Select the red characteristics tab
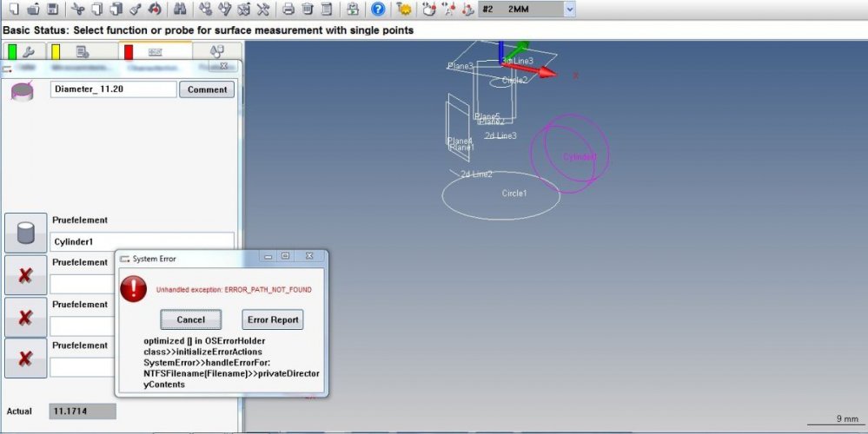 pos(143,52)
